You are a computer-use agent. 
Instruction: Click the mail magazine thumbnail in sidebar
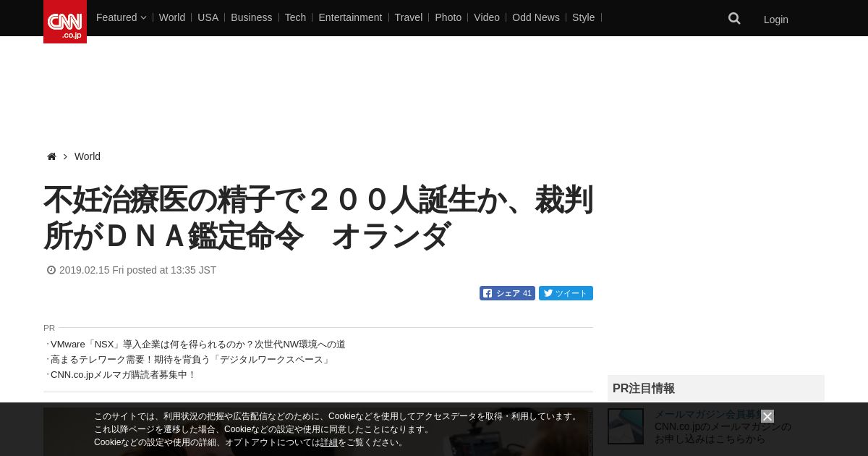(x=626, y=426)
